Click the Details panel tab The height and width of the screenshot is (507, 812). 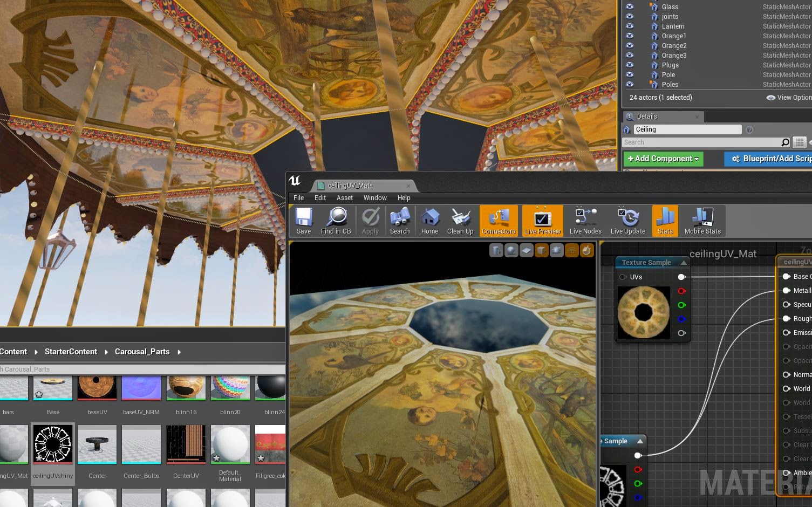tap(663, 117)
